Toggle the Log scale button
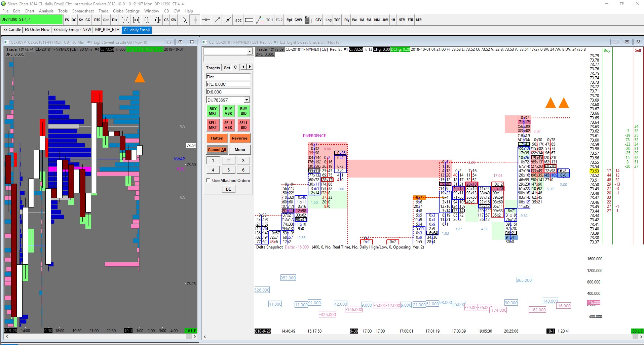Screen dimensions: 644x345 click(x=328, y=20)
